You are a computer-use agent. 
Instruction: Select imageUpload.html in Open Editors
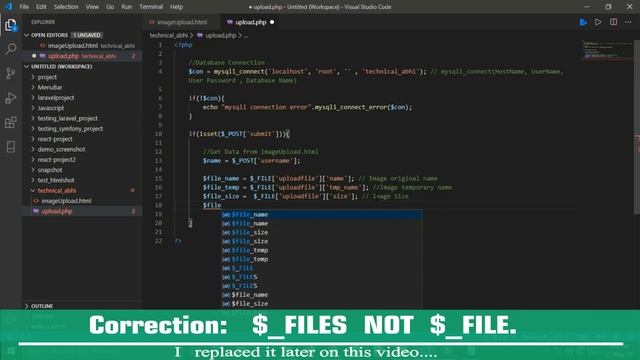(x=73, y=46)
